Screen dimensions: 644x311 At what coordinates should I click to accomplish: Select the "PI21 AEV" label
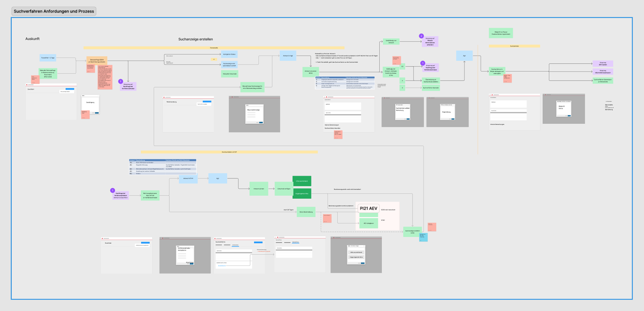tap(368, 209)
